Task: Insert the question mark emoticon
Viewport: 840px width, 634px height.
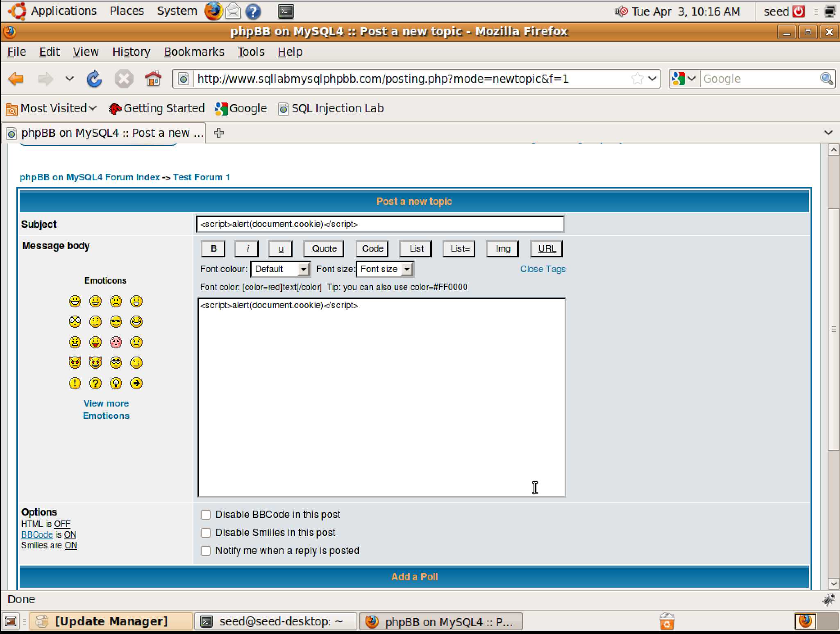Action: click(x=95, y=383)
